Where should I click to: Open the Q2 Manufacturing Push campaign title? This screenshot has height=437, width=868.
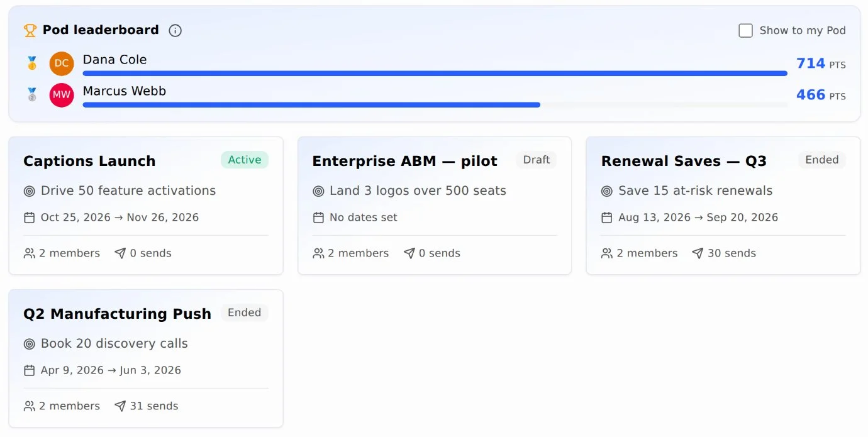117,314
